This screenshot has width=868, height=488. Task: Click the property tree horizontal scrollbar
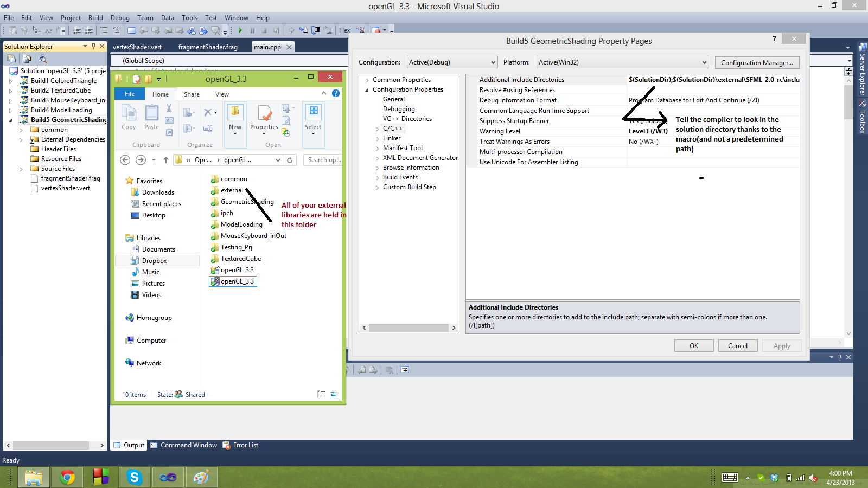pyautogui.click(x=409, y=328)
